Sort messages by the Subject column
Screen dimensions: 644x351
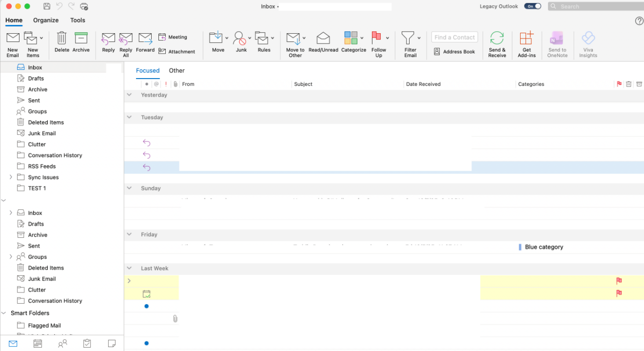(303, 84)
